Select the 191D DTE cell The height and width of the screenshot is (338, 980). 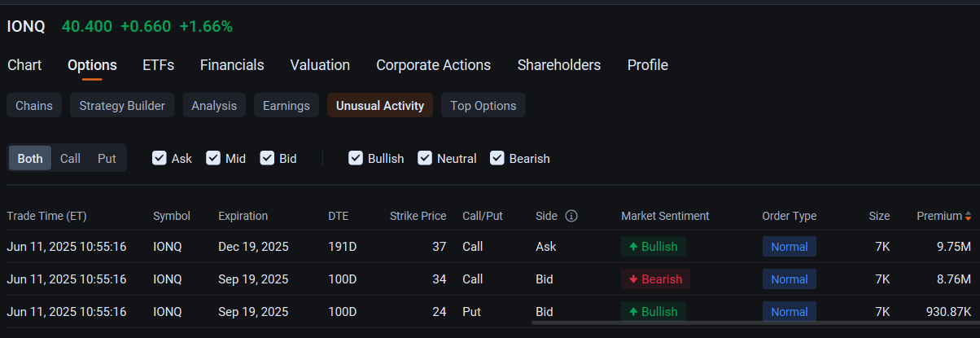point(342,247)
